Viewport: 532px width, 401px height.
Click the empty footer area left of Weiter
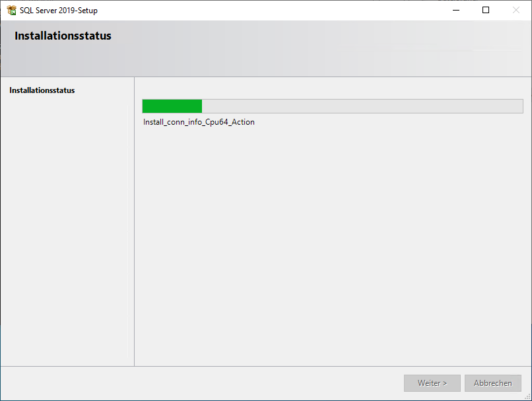[198, 383]
